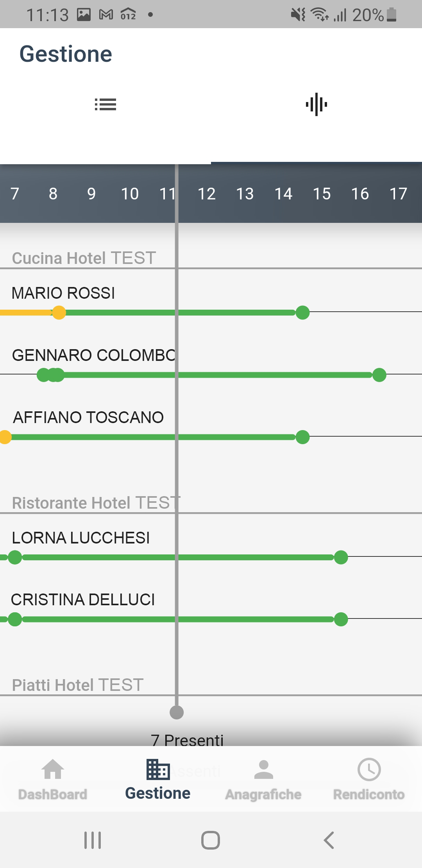This screenshot has width=422, height=868.
Task: Tap Mario Rossi's green shift end dot
Action: [302, 313]
